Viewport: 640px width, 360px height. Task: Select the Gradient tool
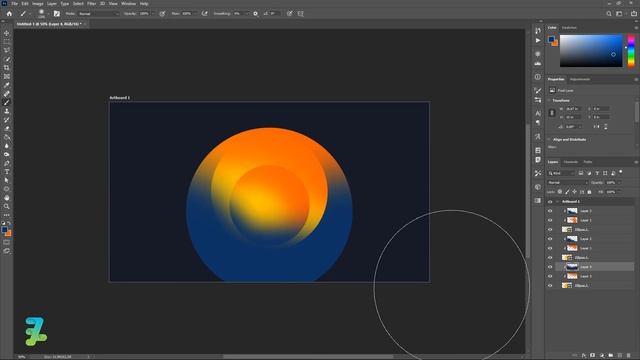click(7, 137)
